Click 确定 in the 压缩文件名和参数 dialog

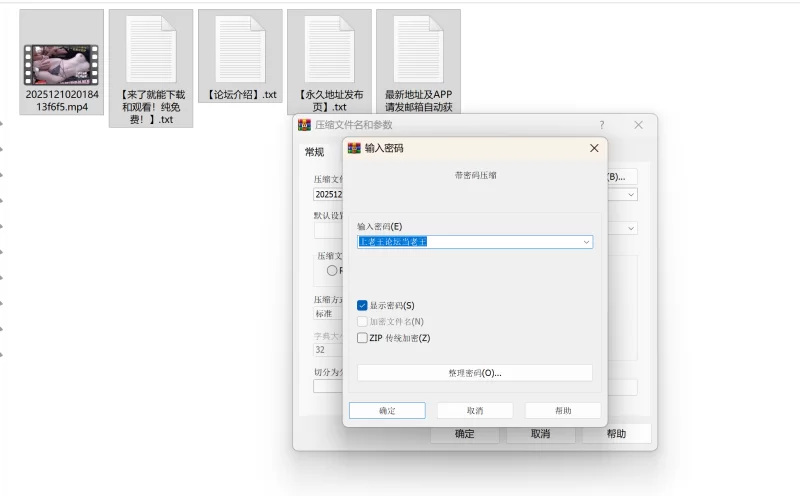465,434
